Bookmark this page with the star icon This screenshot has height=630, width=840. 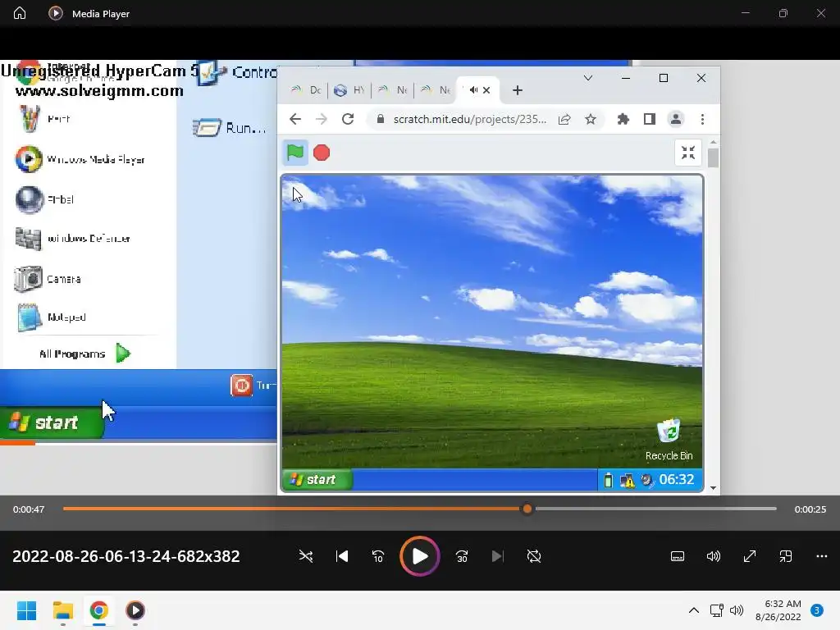(x=591, y=119)
